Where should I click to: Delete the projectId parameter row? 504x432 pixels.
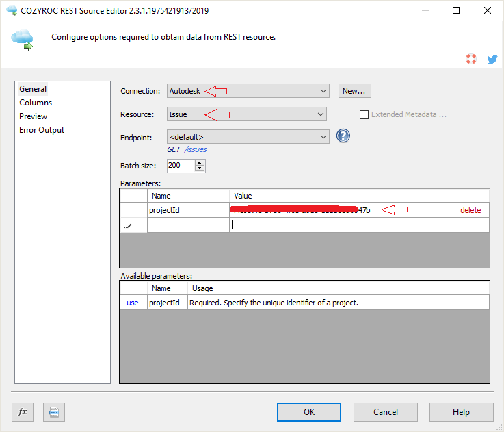click(470, 210)
